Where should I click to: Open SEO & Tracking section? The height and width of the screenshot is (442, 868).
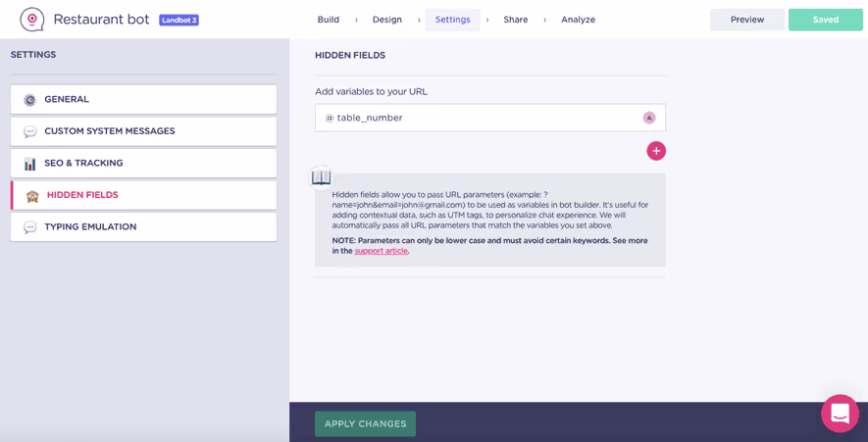coord(143,164)
